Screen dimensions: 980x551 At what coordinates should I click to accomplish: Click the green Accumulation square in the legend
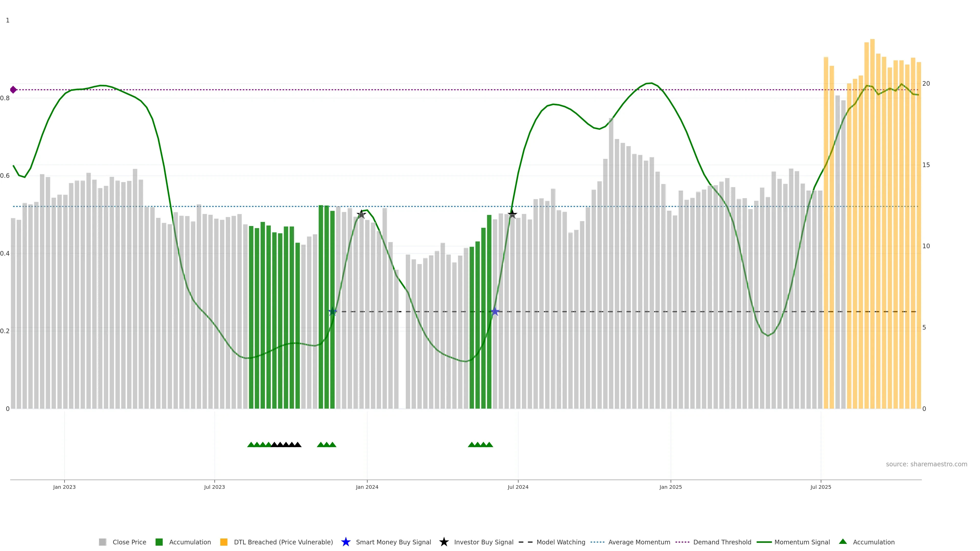click(159, 542)
